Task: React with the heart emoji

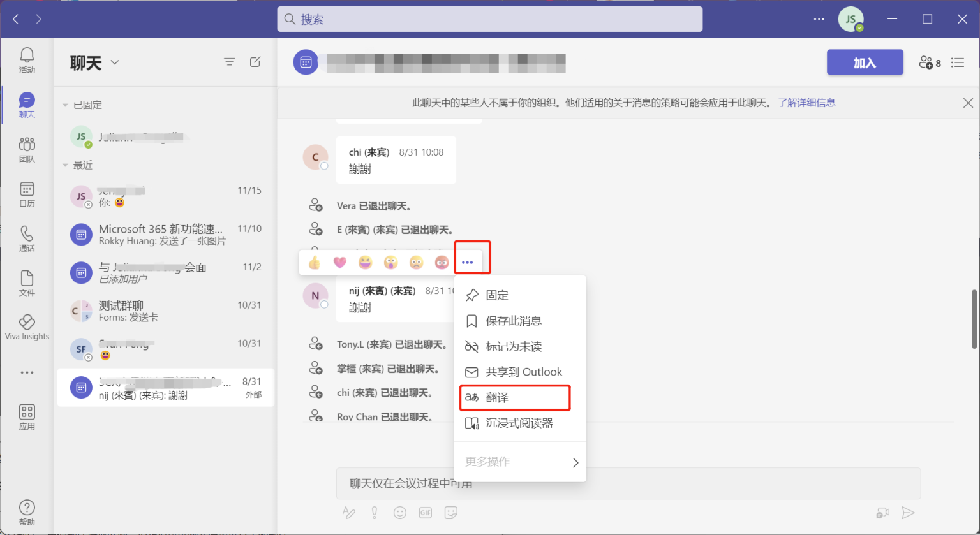Action: (x=339, y=262)
